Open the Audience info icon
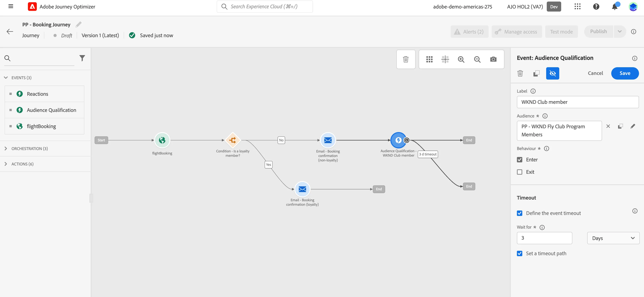Image resolution: width=644 pixels, height=297 pixels. click(x=545, y=116)
